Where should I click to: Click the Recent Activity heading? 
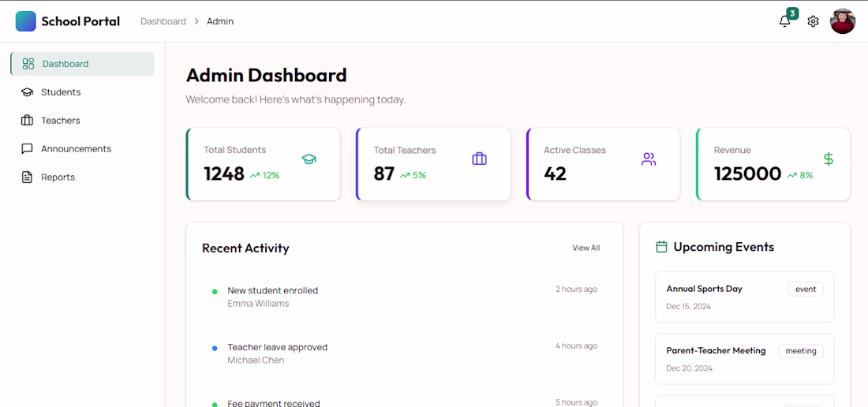point(245,248)
